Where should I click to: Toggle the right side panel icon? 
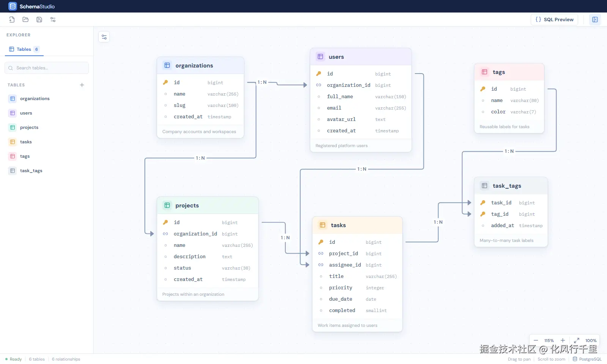595,19
